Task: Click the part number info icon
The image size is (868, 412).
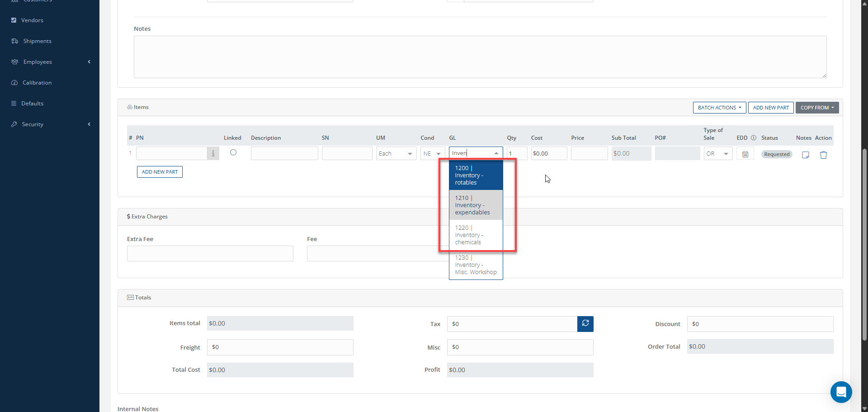Action: 213,154
